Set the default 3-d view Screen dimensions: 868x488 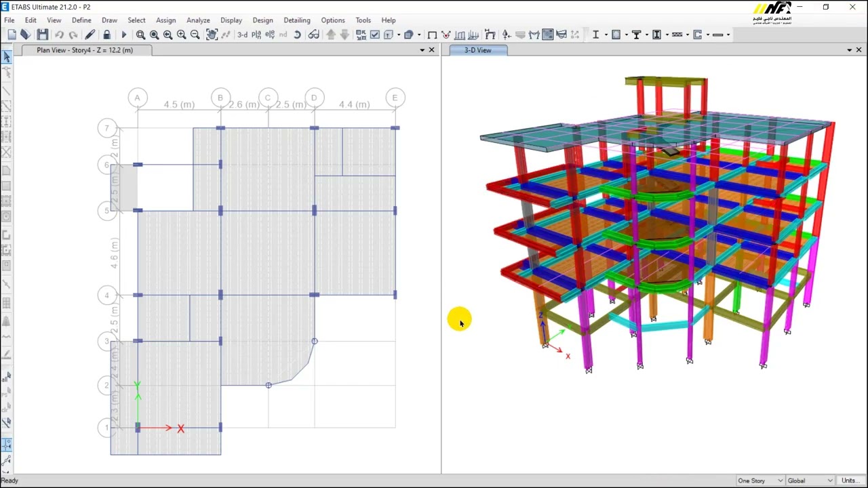click(x=242, y=35)
